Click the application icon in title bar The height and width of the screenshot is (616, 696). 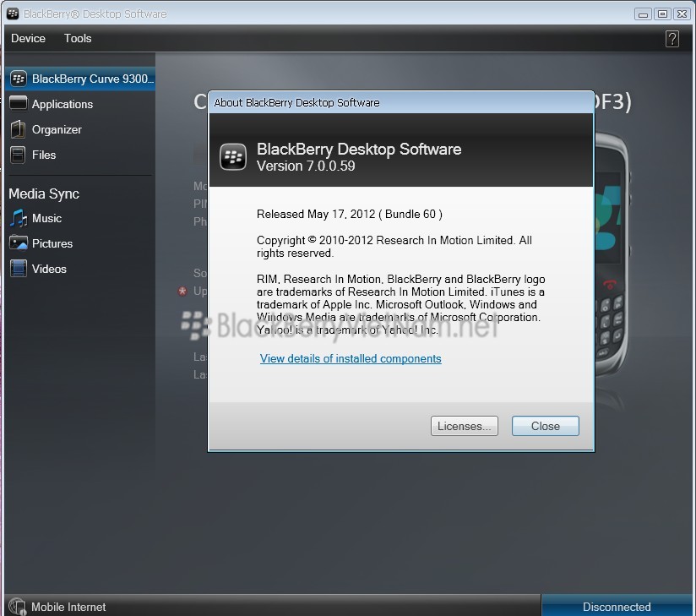coord(13,14)
